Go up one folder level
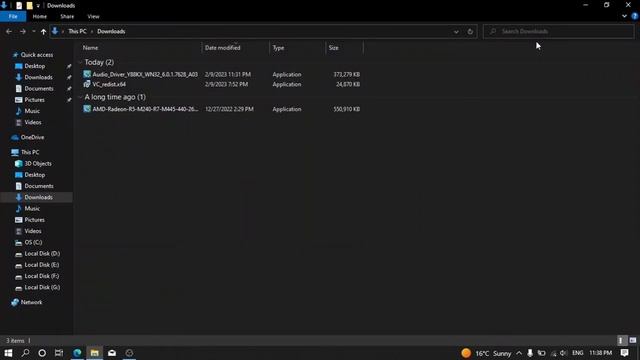This screenshot has height=360, width=640. click(43, 31)
